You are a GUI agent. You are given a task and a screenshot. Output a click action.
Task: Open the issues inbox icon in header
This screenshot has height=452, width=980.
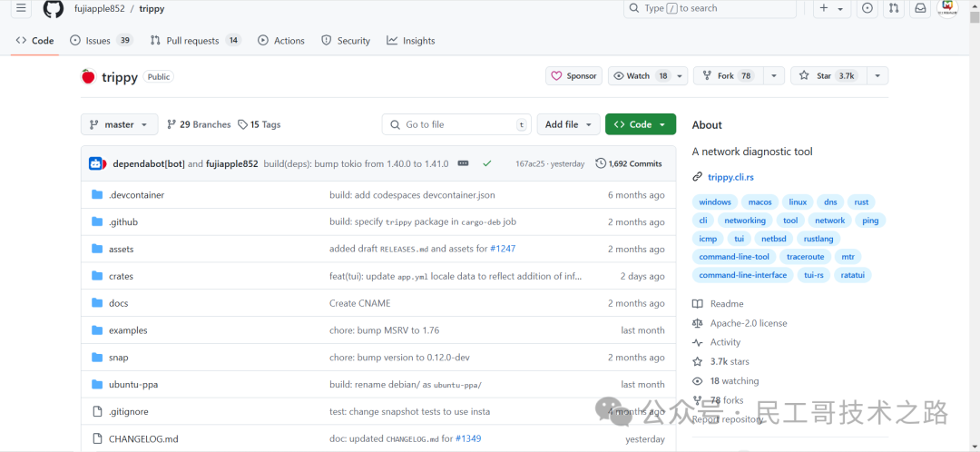[x=867, y=8]
